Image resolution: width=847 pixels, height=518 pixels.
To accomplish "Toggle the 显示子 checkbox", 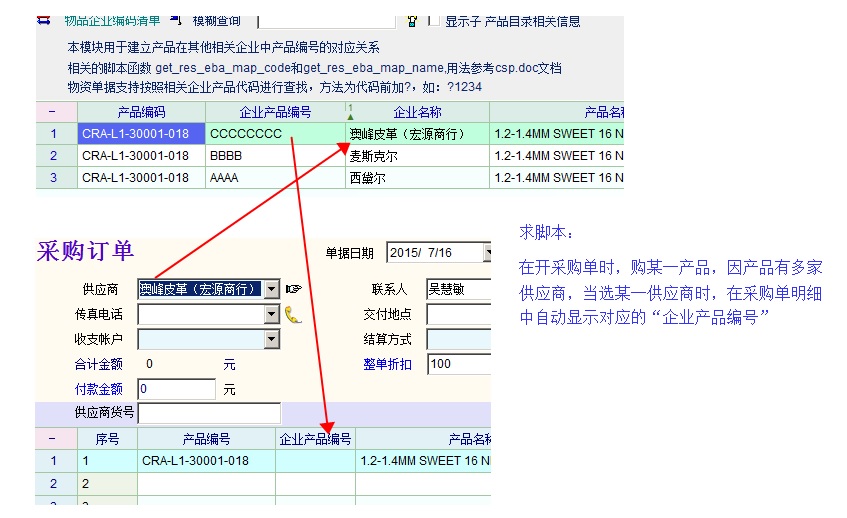I will tap(433, 21).
